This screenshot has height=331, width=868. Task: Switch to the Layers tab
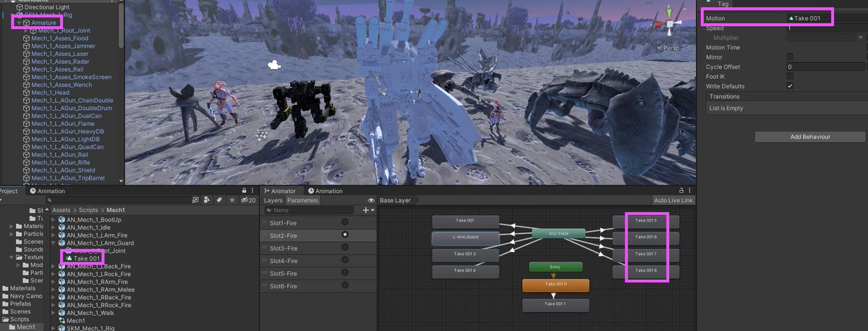click(x=273, y=201)
